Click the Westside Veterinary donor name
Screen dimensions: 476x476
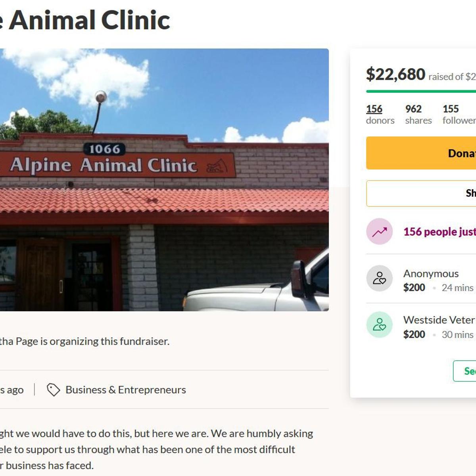click(x=439, y=320)
